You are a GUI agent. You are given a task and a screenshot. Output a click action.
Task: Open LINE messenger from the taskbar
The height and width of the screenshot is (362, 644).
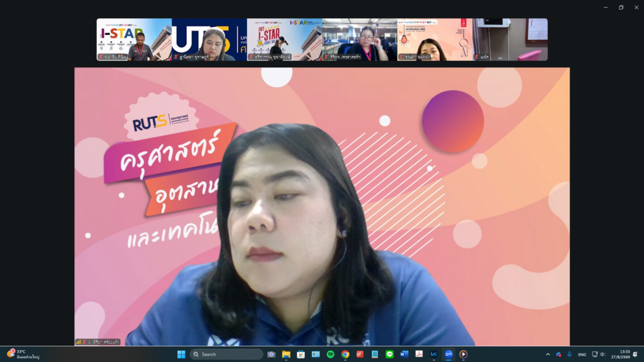(389, 354)
